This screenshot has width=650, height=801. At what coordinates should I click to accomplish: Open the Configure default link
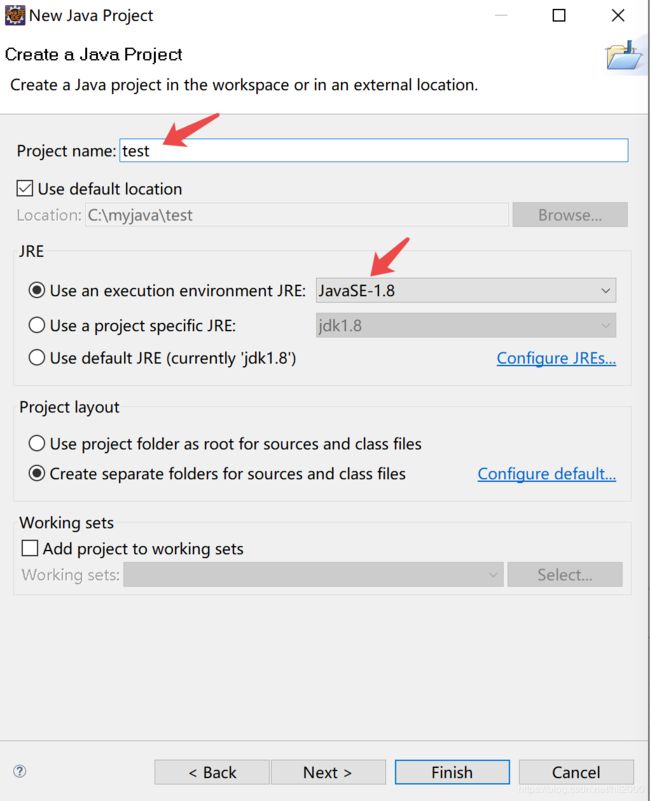point(547,474)
